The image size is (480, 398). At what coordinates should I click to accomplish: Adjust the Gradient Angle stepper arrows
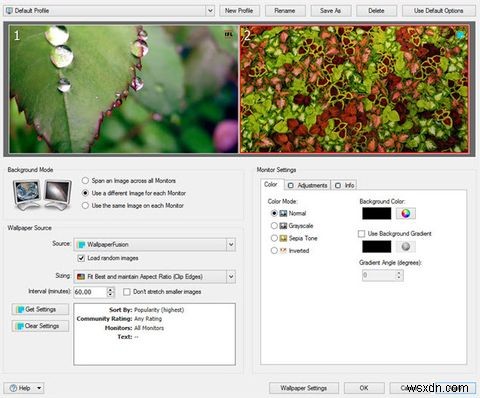click(x=399, y=275)
